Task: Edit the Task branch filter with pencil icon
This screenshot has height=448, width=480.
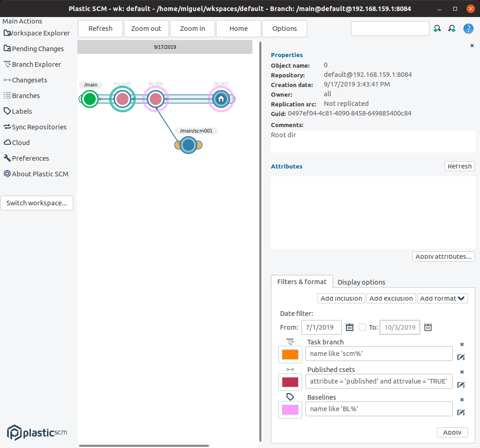Action: coord(461,357)
